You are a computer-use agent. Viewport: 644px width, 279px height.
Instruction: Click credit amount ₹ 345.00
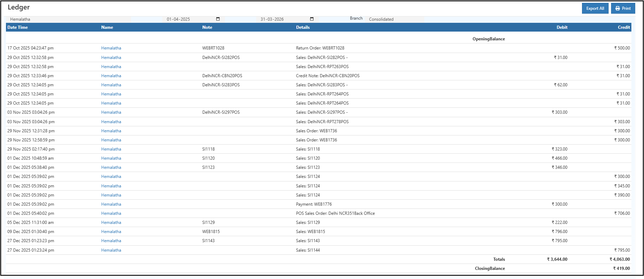(622, 186)
